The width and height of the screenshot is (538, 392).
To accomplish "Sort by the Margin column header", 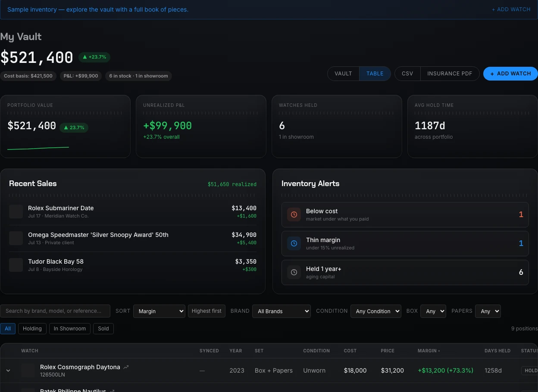I will point(429,351).
